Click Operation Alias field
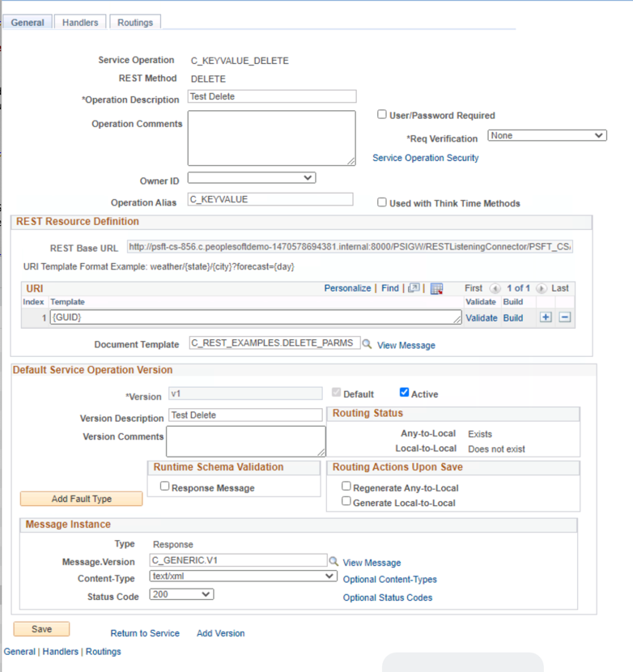Viewport: 633px width, 672px height. click(x=270, y=199)
